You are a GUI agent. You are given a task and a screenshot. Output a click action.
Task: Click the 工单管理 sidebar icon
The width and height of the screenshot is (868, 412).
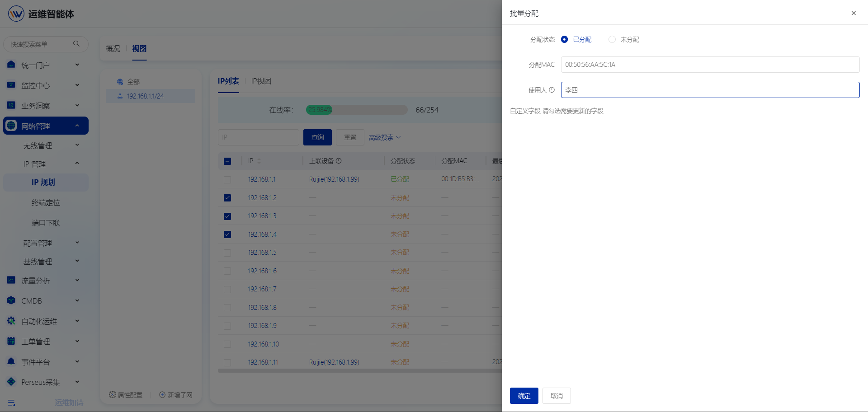tap(11, 341)
